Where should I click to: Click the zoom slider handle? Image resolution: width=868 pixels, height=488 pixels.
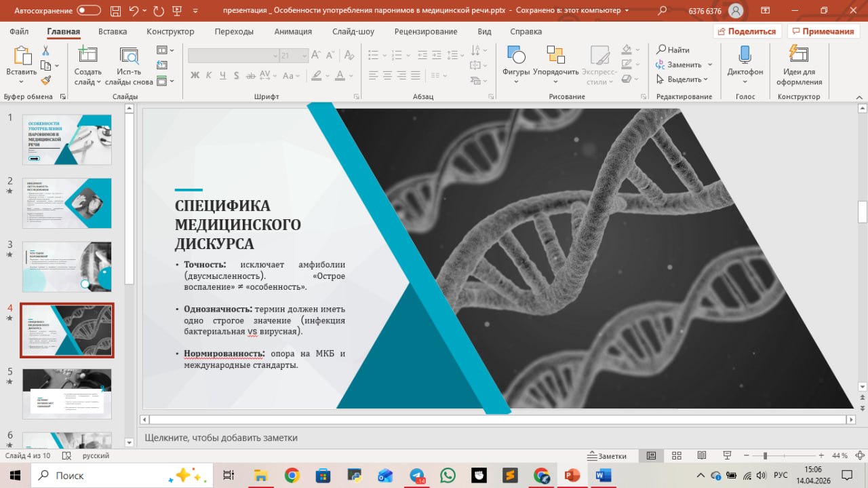(x=765, y=455)
